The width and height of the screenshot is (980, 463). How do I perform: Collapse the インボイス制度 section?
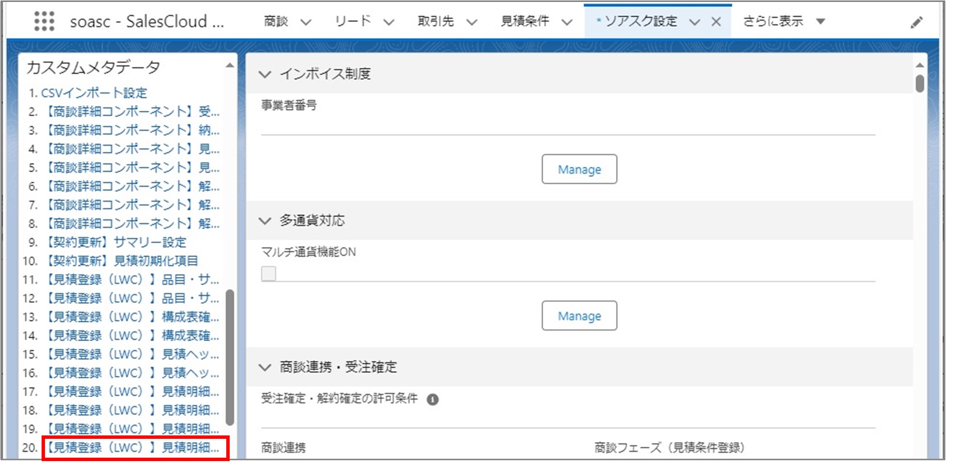[265, 74]
